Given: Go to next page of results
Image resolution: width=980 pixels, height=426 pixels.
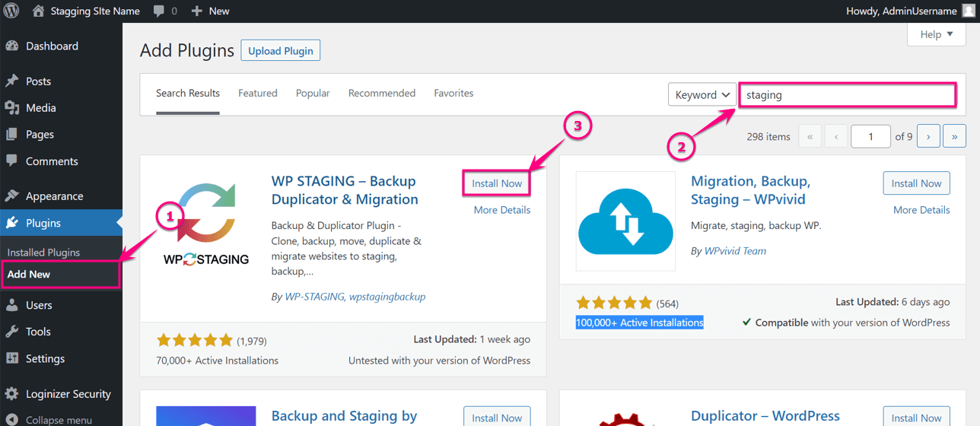Looking at the screenshot, I should [x=928, y=136].
